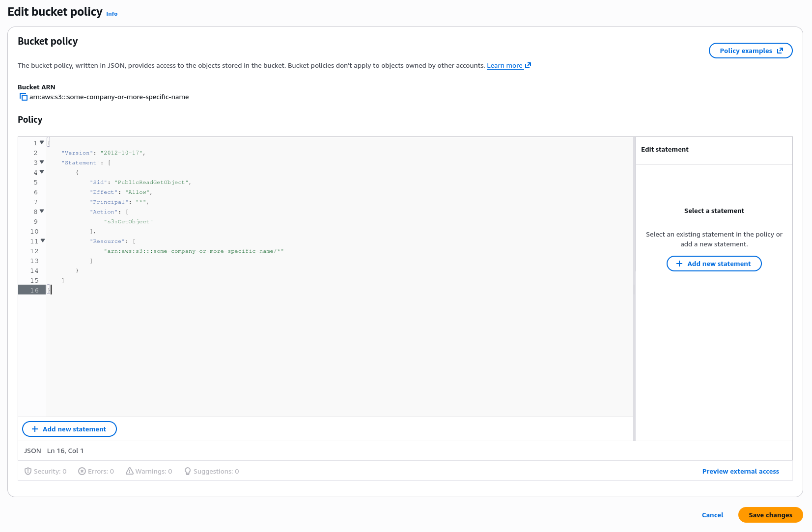Viewport: 812px width, 532px height.
Task: Cancel editing the bucket policy
Action: [x=712, y=515]
